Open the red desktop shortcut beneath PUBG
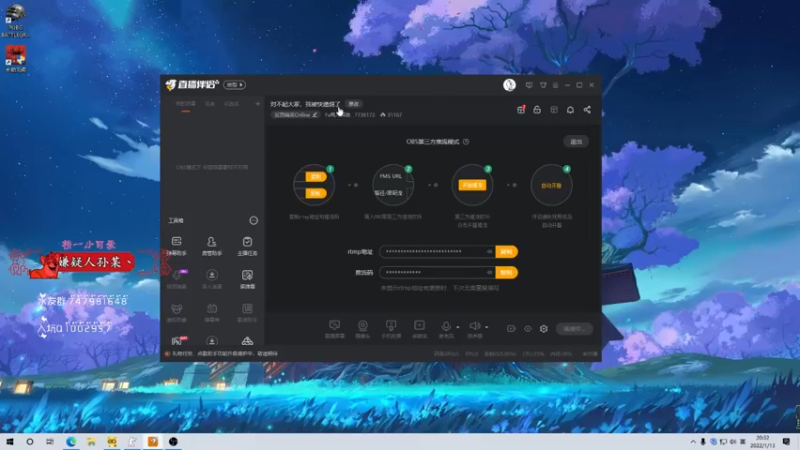Image resolution: width=800 pixels, height=450 pixels. tap(15, 59)
